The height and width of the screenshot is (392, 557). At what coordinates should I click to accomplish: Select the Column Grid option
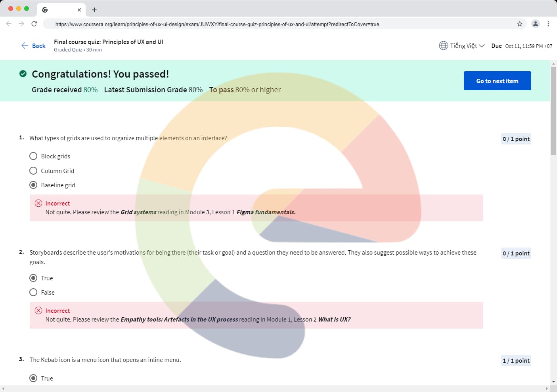(x=34, y=171)
